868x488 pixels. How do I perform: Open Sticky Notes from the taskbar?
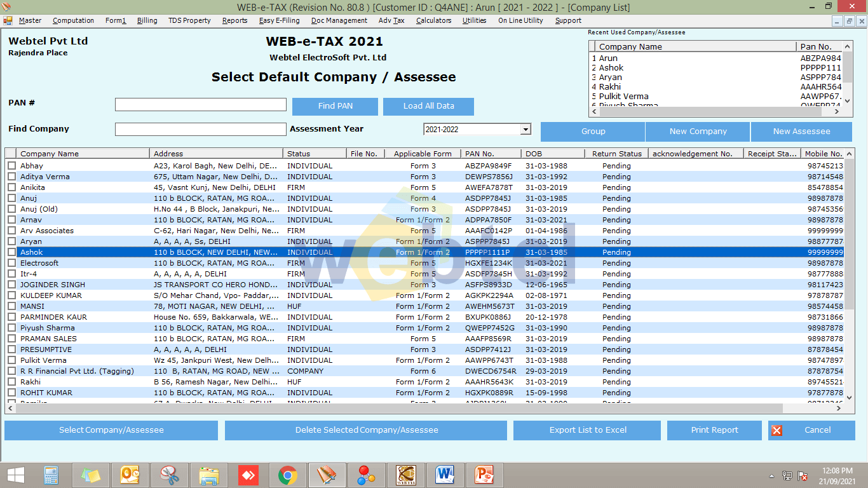tap(91, 475)
